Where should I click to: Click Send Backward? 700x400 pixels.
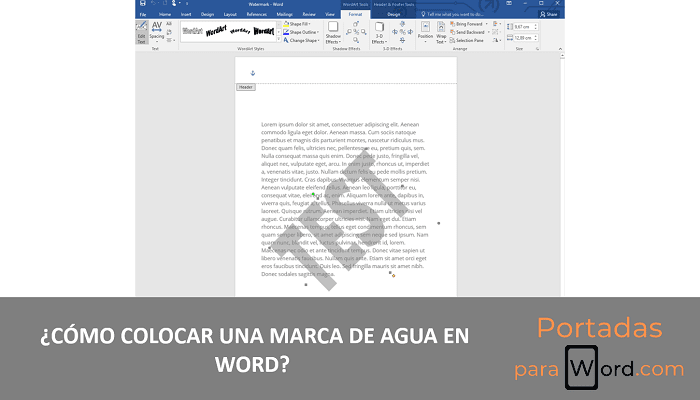[x=467, y=32]
